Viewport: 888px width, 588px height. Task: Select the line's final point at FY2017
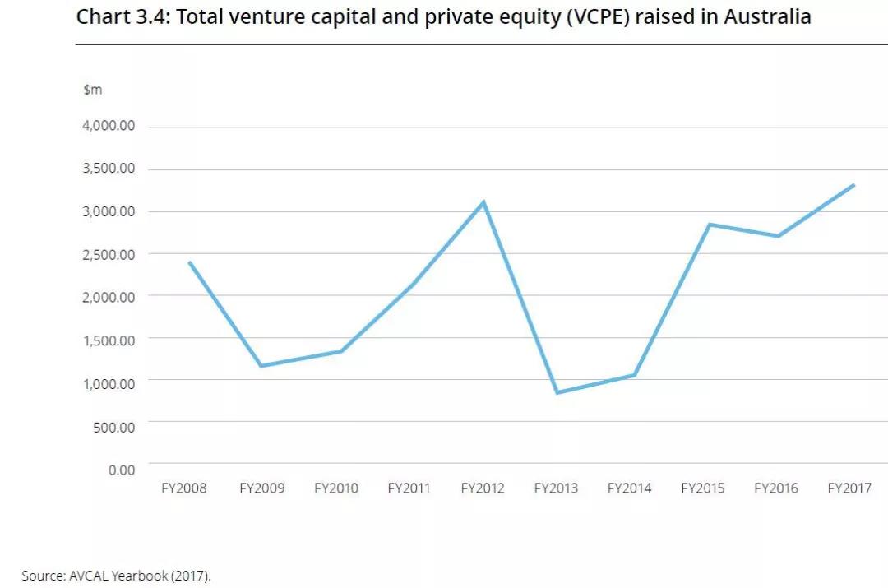pyautogui.click(x=853, y=186)
